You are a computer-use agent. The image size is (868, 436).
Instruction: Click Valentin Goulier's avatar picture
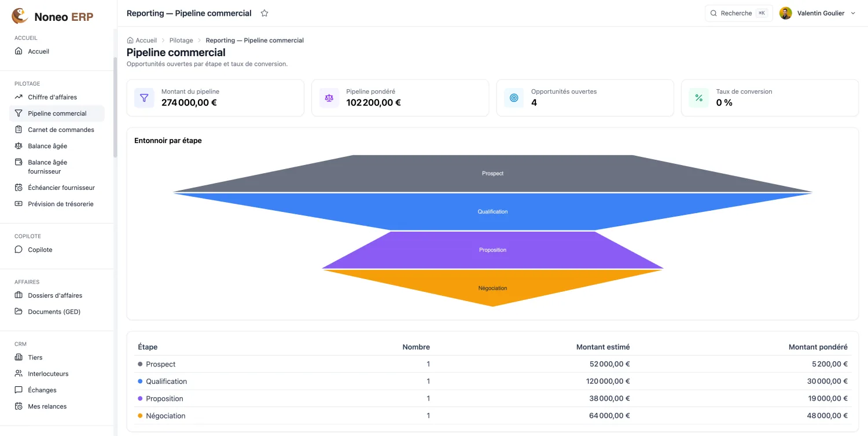click(785, 13)
